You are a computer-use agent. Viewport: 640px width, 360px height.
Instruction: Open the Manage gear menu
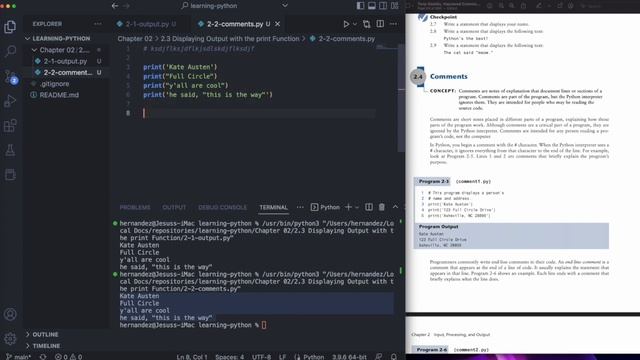click(x=10, y=338)
